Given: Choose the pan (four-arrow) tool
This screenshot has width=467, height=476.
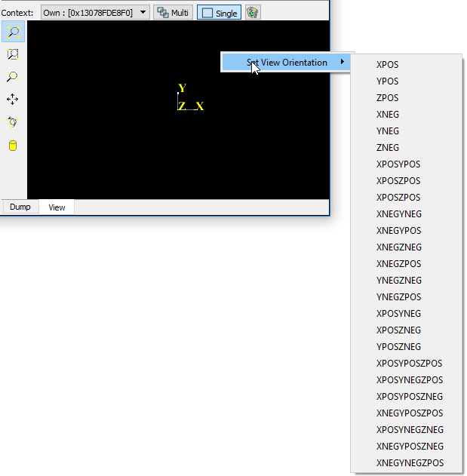Looking at the screenshot, I should (x=13, y=100).
